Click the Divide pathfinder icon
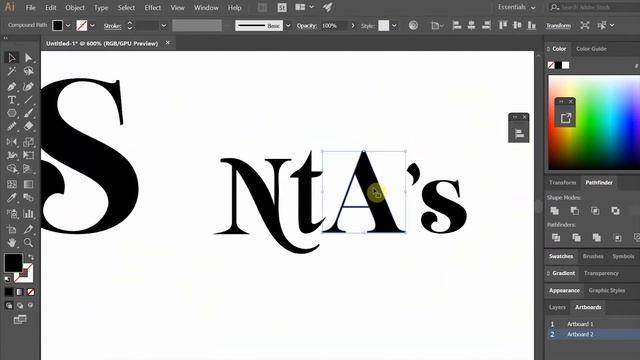Screen dimensions: 640x360 (556, 238)
